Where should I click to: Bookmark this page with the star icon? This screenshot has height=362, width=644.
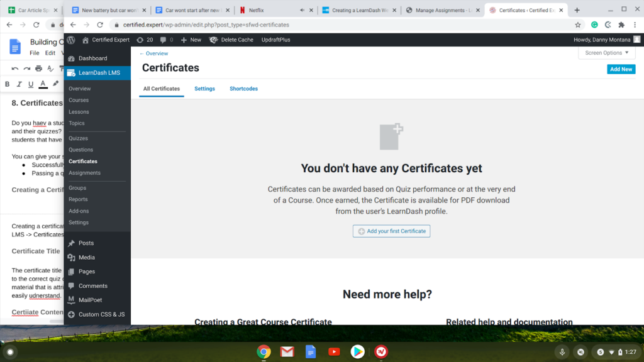pos(578,25)
